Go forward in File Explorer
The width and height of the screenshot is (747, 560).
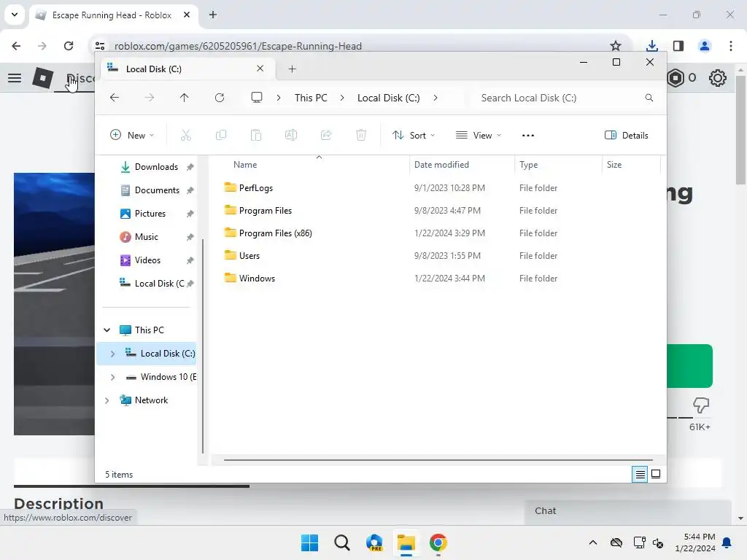tap(150, 98)
